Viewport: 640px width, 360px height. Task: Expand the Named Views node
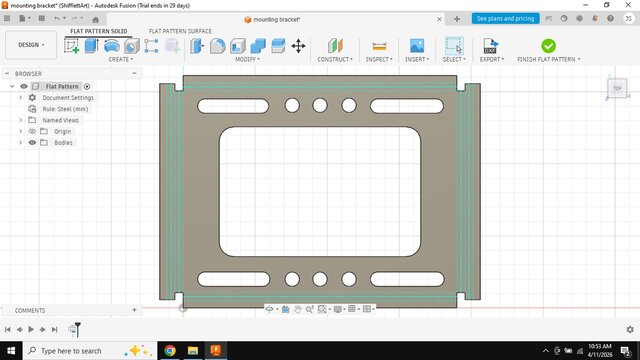coord(20,120)
